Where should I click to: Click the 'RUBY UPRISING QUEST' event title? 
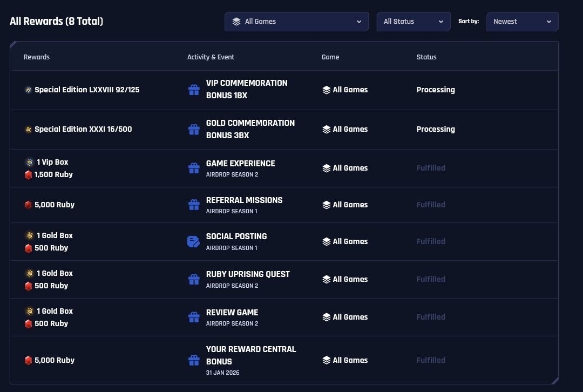(248, 274)
